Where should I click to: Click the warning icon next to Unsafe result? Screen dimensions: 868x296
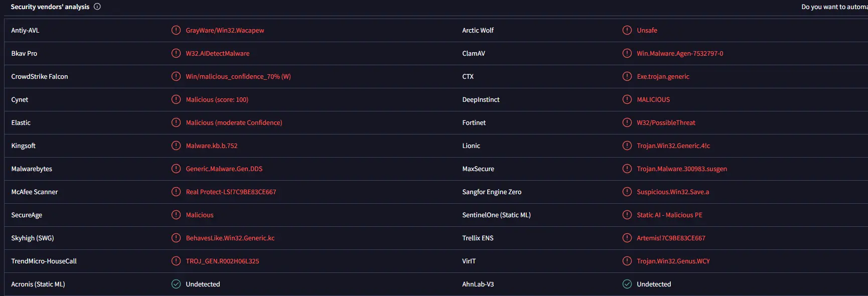tap(627, 30)
